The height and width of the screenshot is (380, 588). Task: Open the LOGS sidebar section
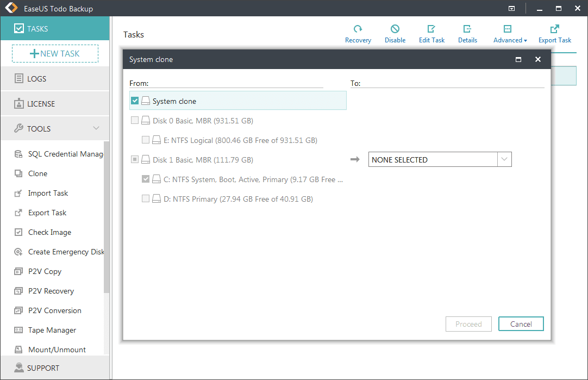(x=37, y=79)
